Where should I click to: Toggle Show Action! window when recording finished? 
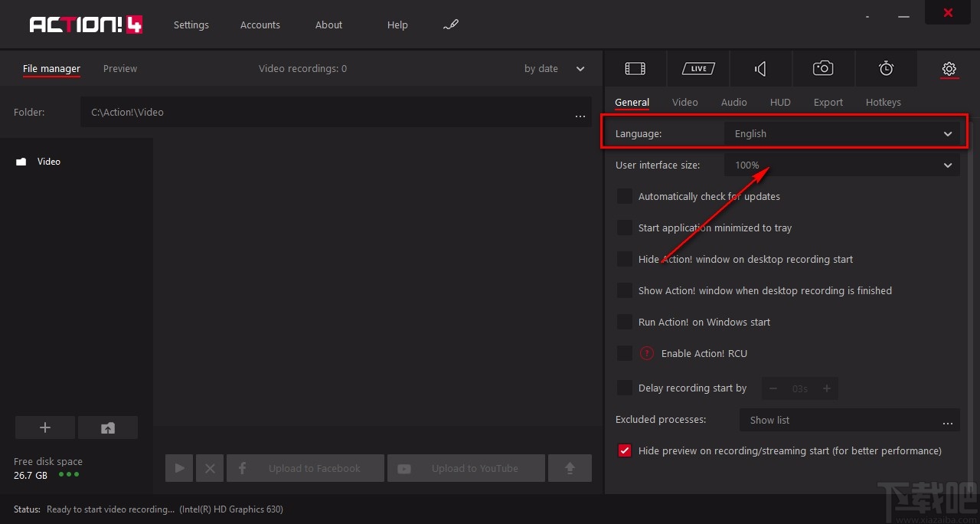click(625, 290)
